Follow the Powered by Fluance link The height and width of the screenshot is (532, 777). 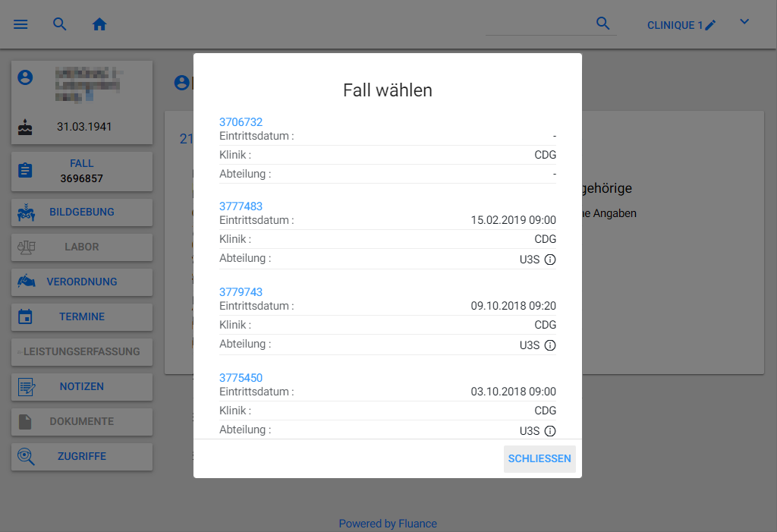point(388,524)
